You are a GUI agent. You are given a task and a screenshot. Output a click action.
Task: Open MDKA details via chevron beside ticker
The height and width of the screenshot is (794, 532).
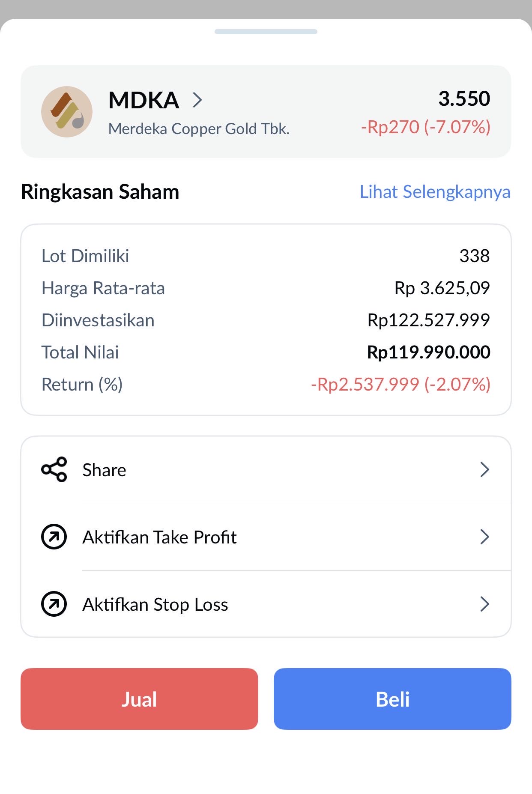tap(197, 100)
